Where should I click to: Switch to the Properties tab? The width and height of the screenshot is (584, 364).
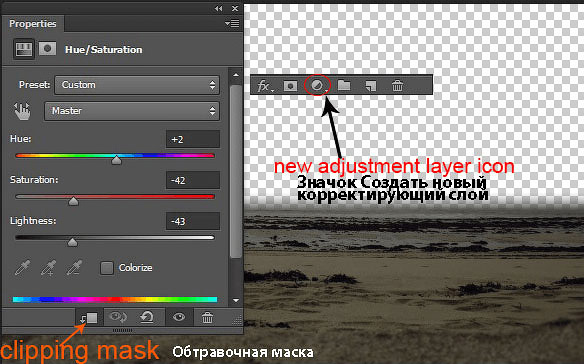click(x=33, y=24)
